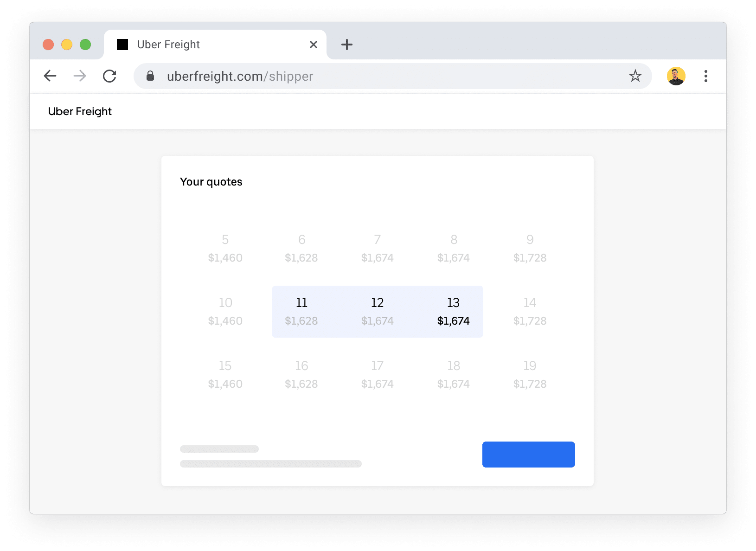This screenshot has width=756, height=551.
Task: Focus the uberfreight.com/shipper address bar
Action: pyautogui.click(x=392, y=76)
